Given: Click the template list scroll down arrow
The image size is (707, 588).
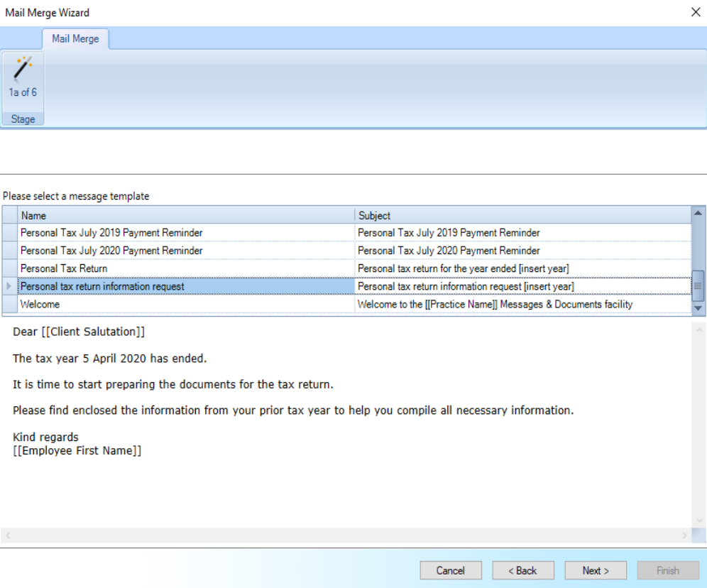Looking at the screenshot, I should pyautogui.click(x=698, y=308).
